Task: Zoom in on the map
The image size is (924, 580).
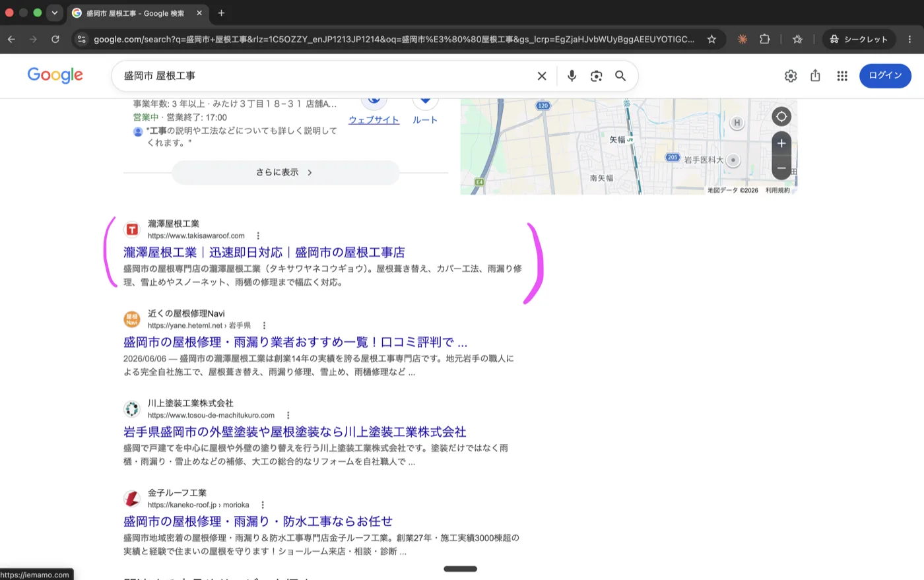Action: pyautogui.click(x=781, y=143)
